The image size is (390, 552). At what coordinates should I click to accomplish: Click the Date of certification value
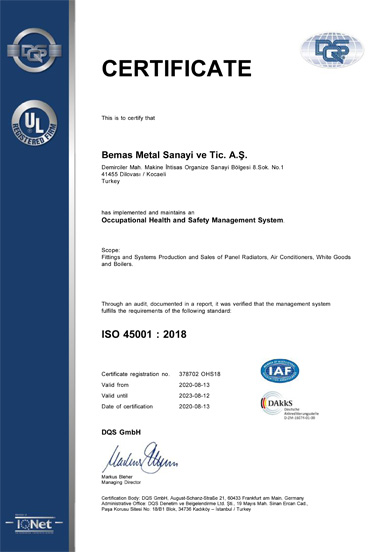pyautogui.click(x=194, y=406)
